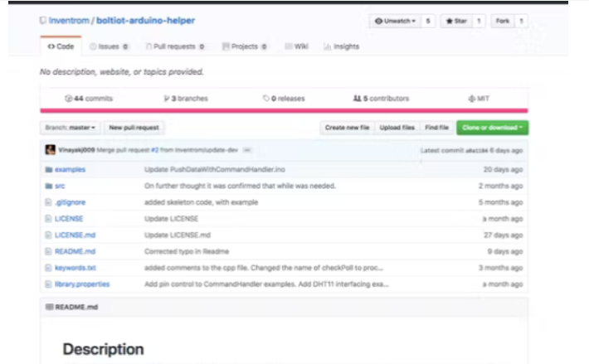Image resolution: width=589 pixels, height=364 pixels.
Task: View the 3 branches
Action: coord(186,99)
